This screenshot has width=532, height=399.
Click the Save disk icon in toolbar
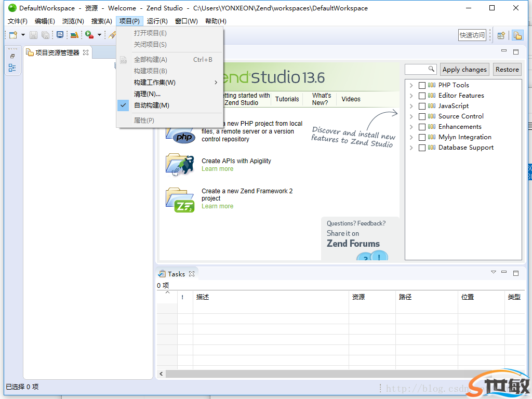pos(33,35)
